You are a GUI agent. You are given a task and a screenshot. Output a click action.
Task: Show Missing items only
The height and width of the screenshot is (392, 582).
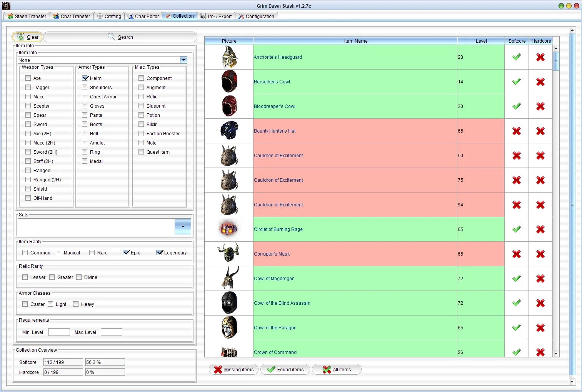point(234,369)
